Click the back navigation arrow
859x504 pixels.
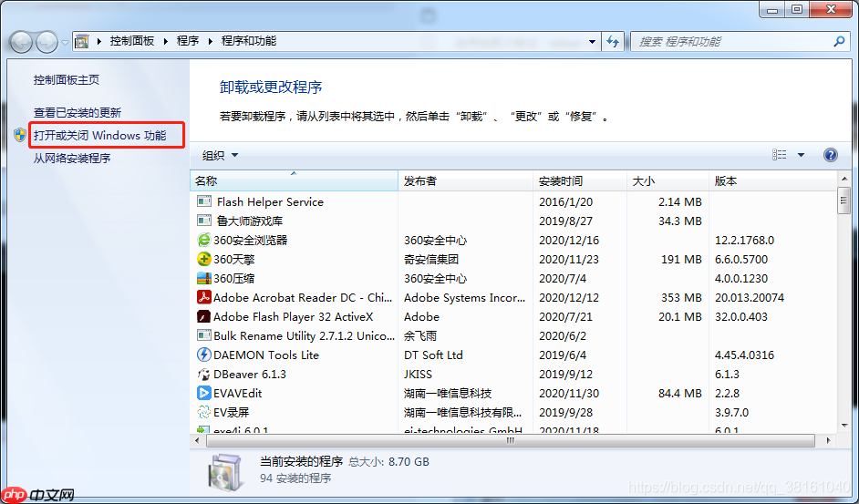click(x=22, y=42)
